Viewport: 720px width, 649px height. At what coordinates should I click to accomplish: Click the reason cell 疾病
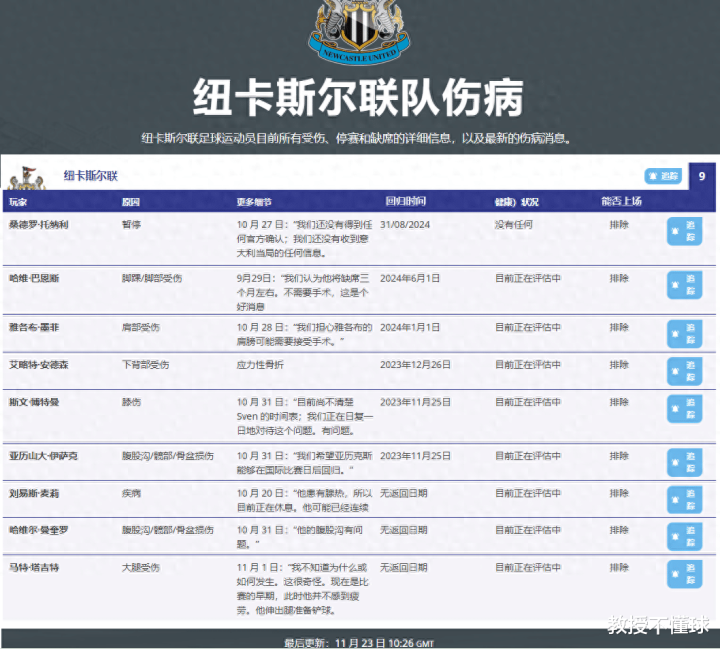click(131, 493)
